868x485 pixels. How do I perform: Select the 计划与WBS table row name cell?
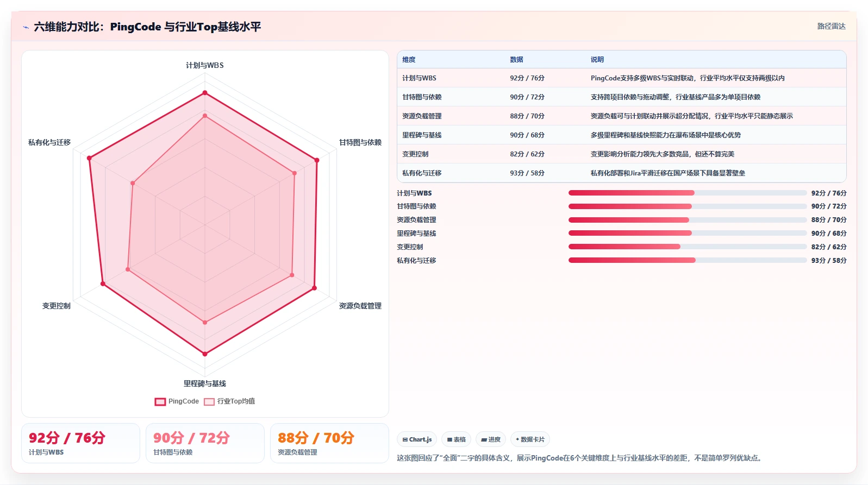pyautogui.click(x=419, y=78)
